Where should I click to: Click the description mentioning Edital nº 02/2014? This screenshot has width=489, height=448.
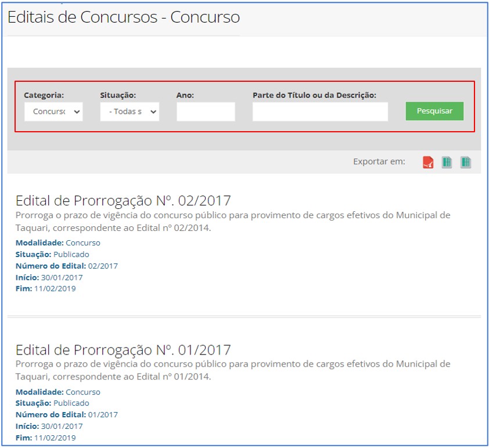(x=233, y=222)
